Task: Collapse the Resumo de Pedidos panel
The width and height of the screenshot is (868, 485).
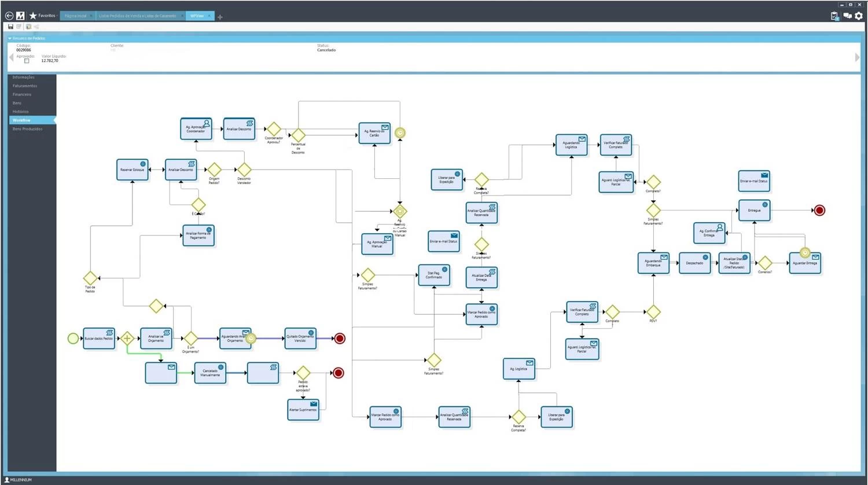Action: coord(10,38)
